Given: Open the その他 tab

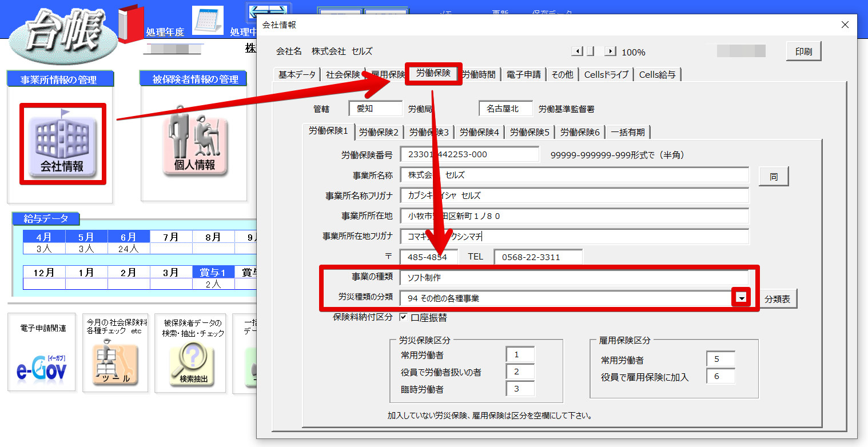Looking at the screenshot, I should pos(562,74).
